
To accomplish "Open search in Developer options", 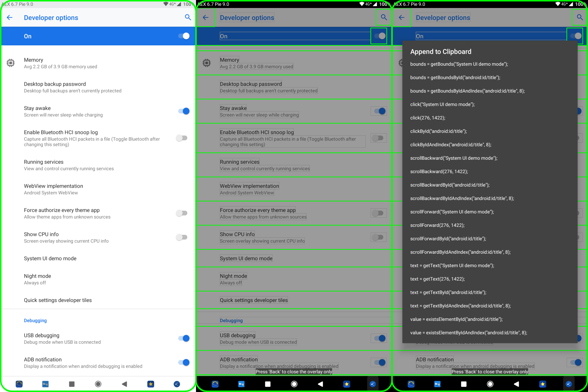I will (188, 17).
